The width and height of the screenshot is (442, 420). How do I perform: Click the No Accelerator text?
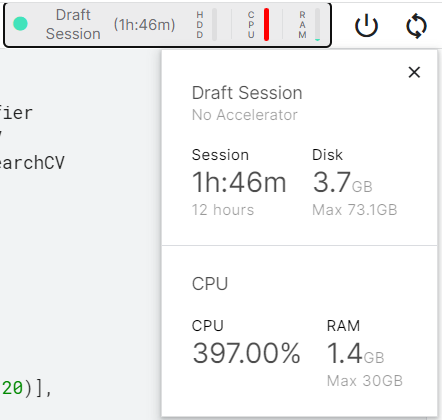245,115
